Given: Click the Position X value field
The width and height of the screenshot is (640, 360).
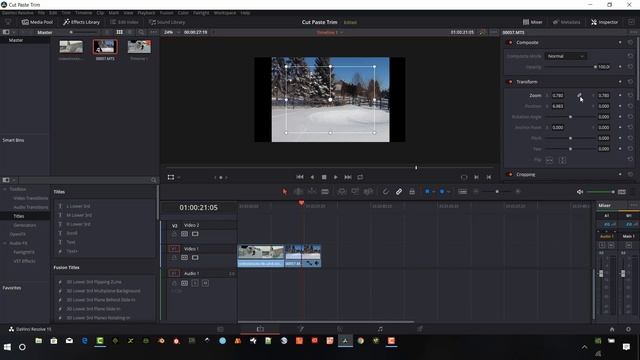Looking at the screenshot, I should (558, 106).
